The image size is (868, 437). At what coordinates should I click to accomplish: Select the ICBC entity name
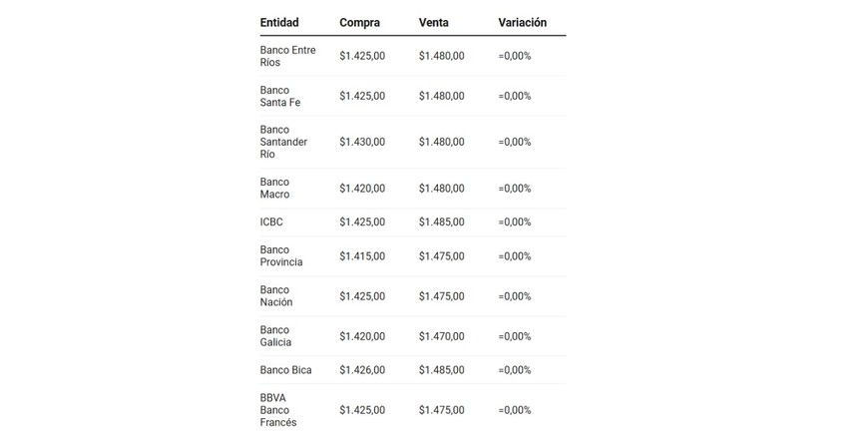point(271,221)
